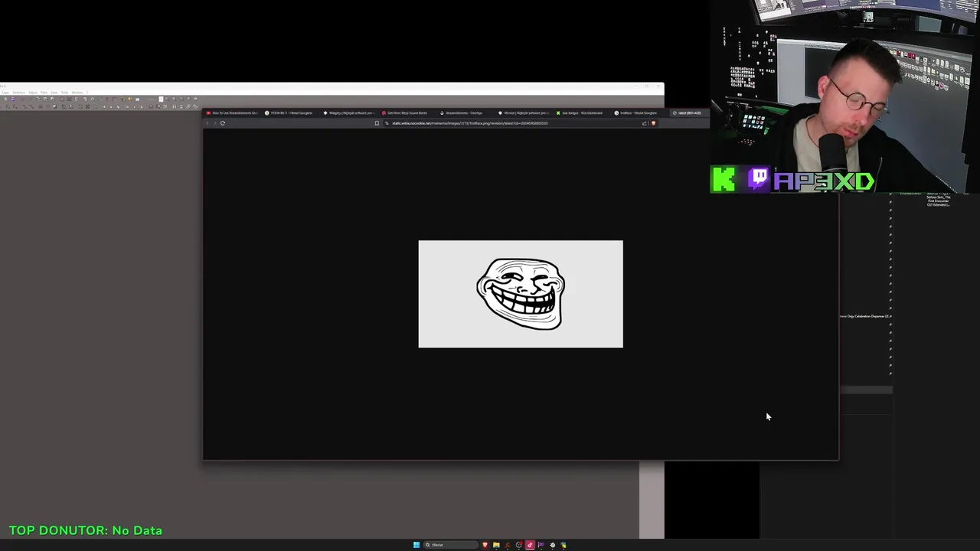The image size is (980, 551).
Task: Click the Brave shields icon in address bar
Action: pyautogui.click(x=653, y=122)
